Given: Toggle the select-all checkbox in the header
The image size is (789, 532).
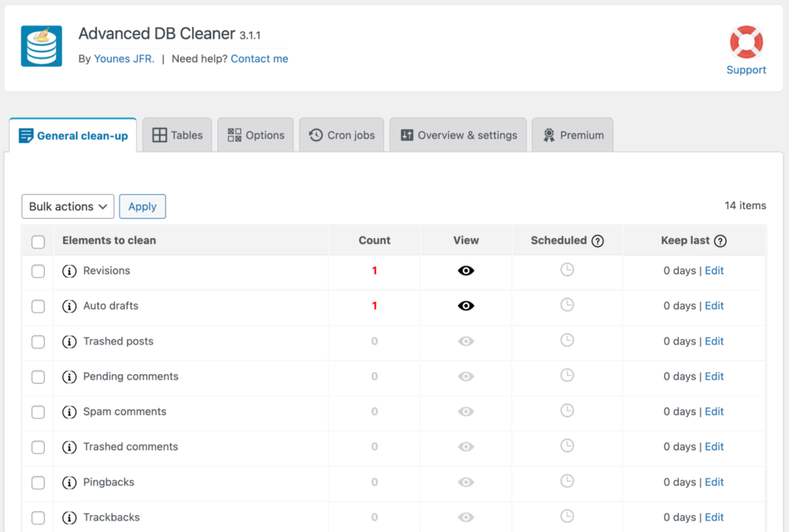Looking at the screenshot, I should tap(38, 241).
